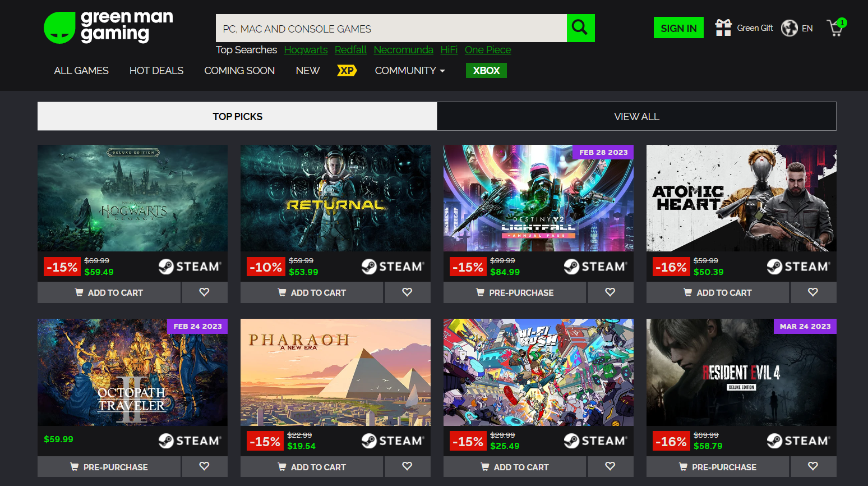Click Steam logo on Atomic Heart card
Viewport: 868px width, 486px height.
click(798, 267)
